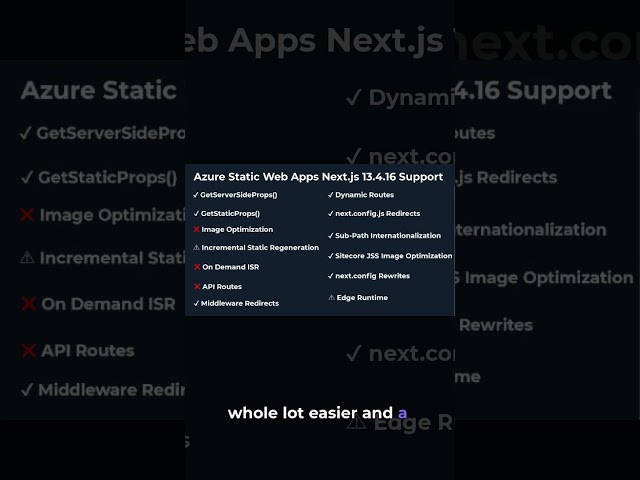
Task: Click the red X beside On Demand ISR in center card
Action: (x=197, y=267)
